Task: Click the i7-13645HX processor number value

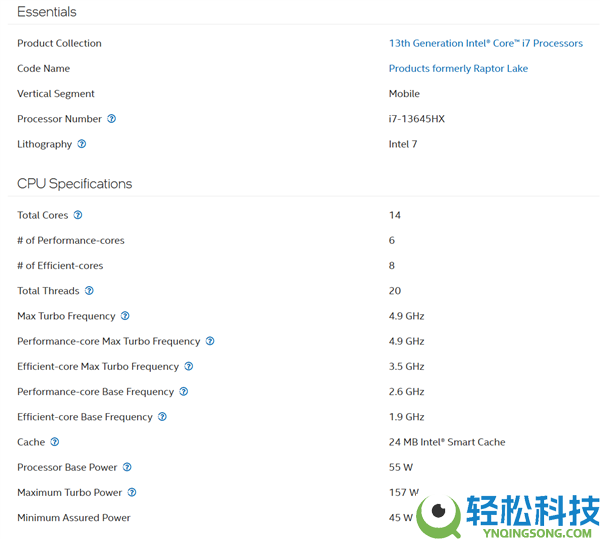Action: tap(417, 119)
